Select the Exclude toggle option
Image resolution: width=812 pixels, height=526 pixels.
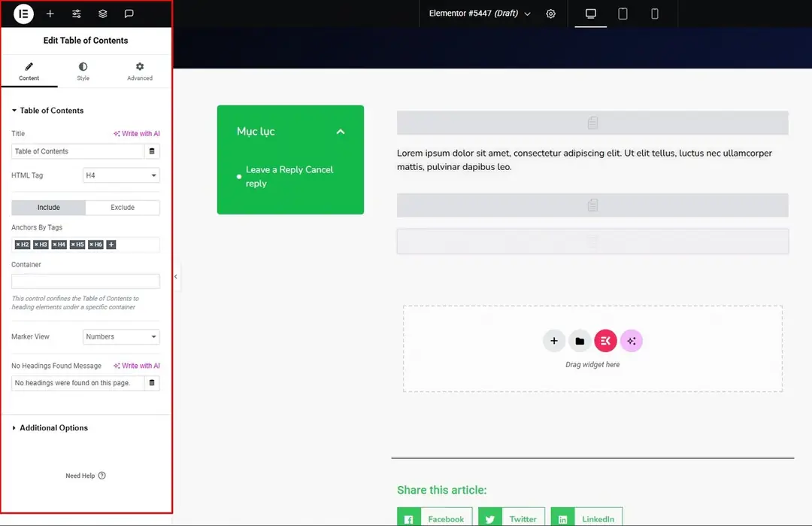click(123, 207)
